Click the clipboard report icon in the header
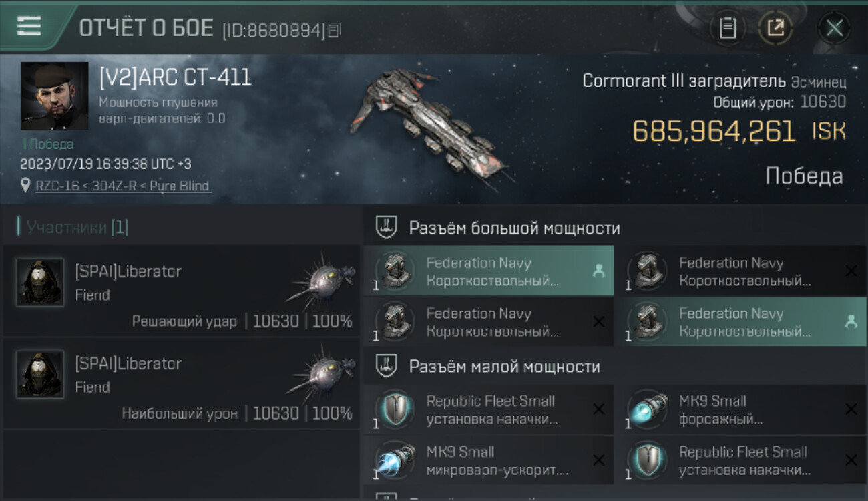Screen dimensions: 868x501 (x=727, y=28)
